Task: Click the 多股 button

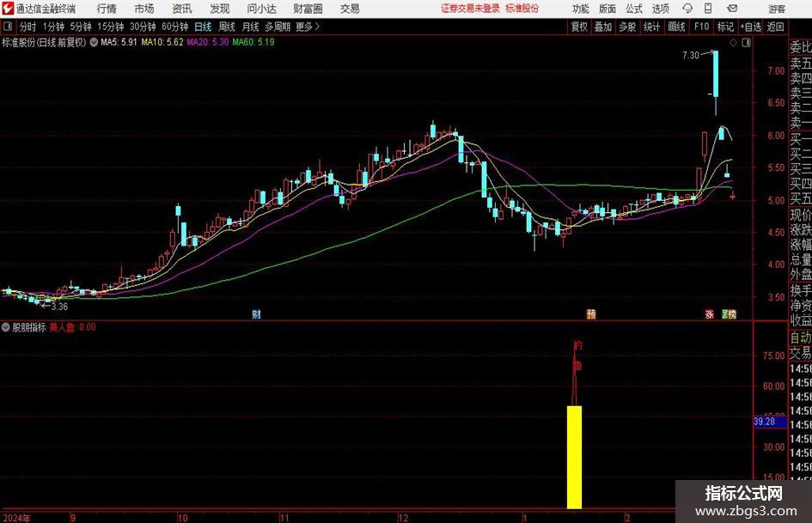Action: (627, 27)
